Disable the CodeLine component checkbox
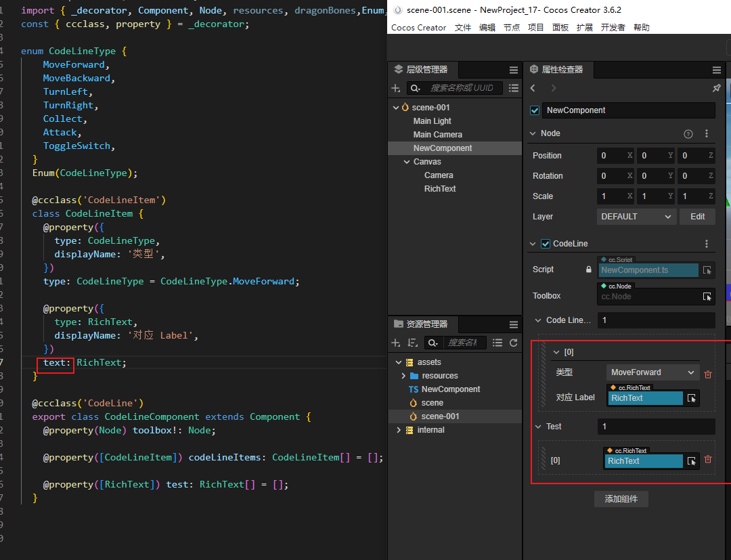 (546, 244)
